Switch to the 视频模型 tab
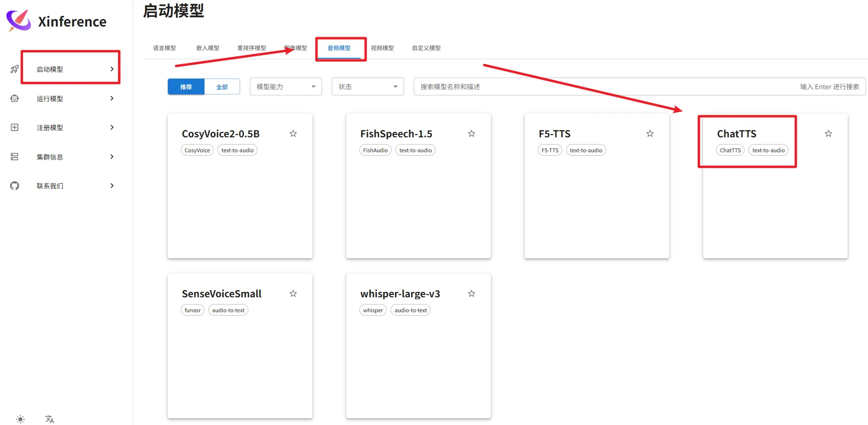The image size is (868, 425). click(x=382, y=48)
